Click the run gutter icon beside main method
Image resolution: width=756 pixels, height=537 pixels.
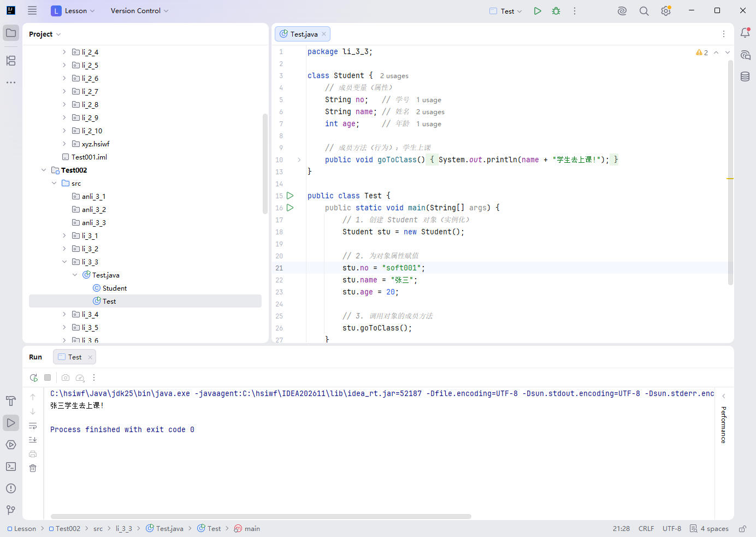click(x=290, y=208)
